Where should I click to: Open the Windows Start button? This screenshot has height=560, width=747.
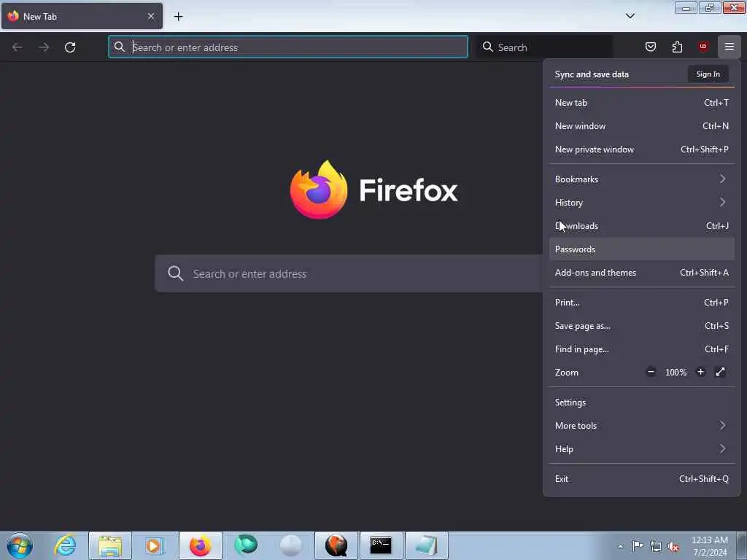click(x=20, y=545)
